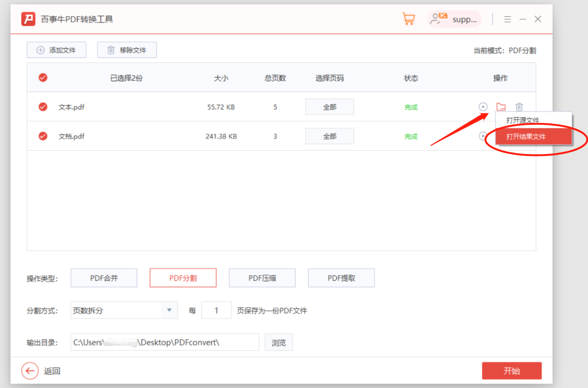Image resolution: width=588 pixels, height=388 pixels.
Task: Click the 当前模式：PDF分割 label
Action: click(x=505, y=50)
